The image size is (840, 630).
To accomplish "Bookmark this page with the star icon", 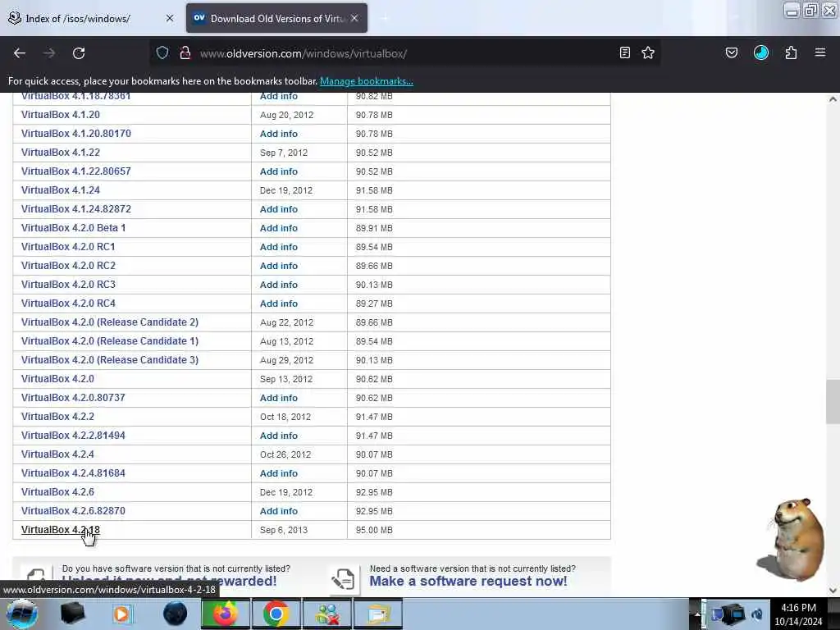I will [x=648, y=53].
